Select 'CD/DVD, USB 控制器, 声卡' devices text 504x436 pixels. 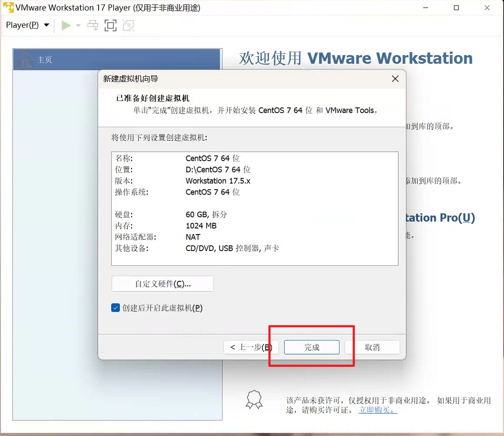pos(232,248)
